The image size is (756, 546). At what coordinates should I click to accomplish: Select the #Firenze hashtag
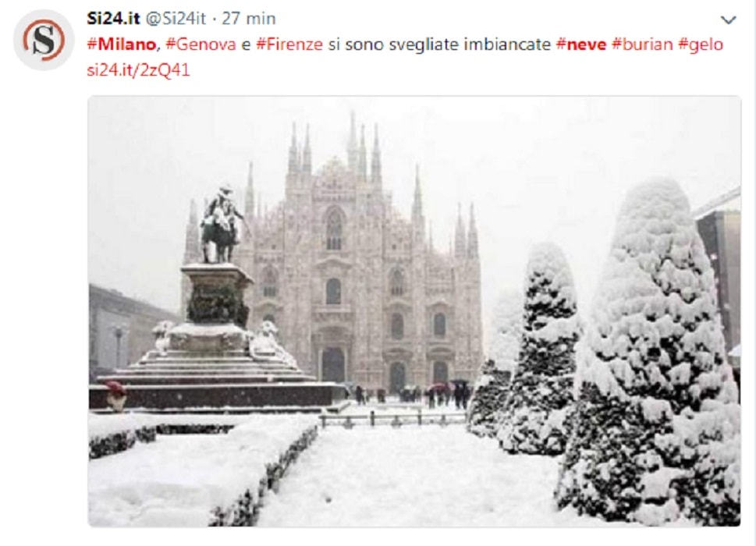pyautogui.click(x=289, y=44)
